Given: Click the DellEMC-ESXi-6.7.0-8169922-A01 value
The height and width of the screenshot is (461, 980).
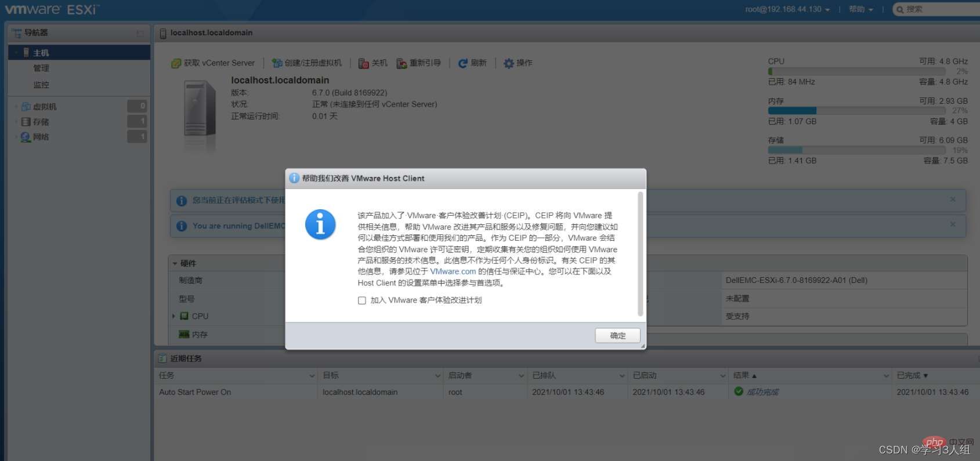Looking at the screenshot, I should tap(797, 281).
